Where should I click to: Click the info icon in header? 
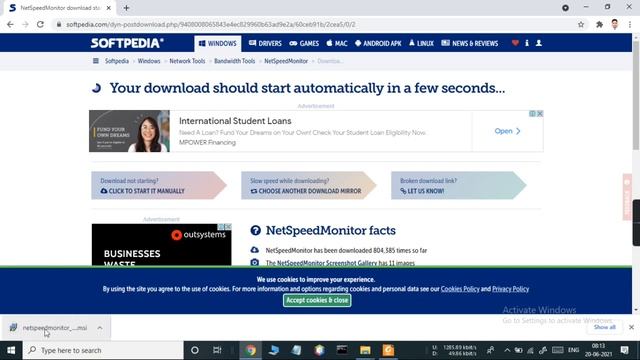click(x=527, y=43)
